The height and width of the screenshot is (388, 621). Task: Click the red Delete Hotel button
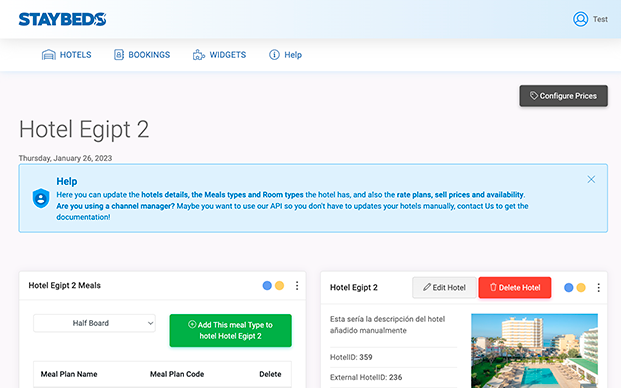tap(514, 287)
